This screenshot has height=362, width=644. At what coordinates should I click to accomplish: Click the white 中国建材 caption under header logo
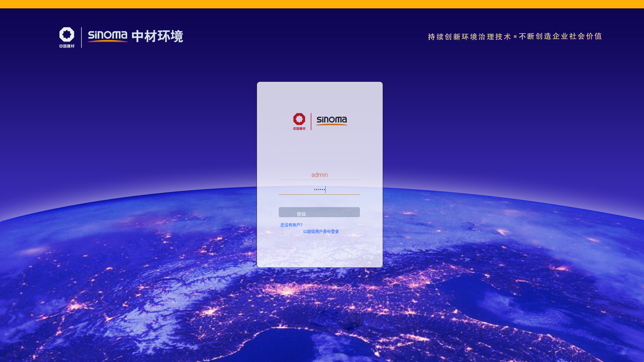pos(67,46)
